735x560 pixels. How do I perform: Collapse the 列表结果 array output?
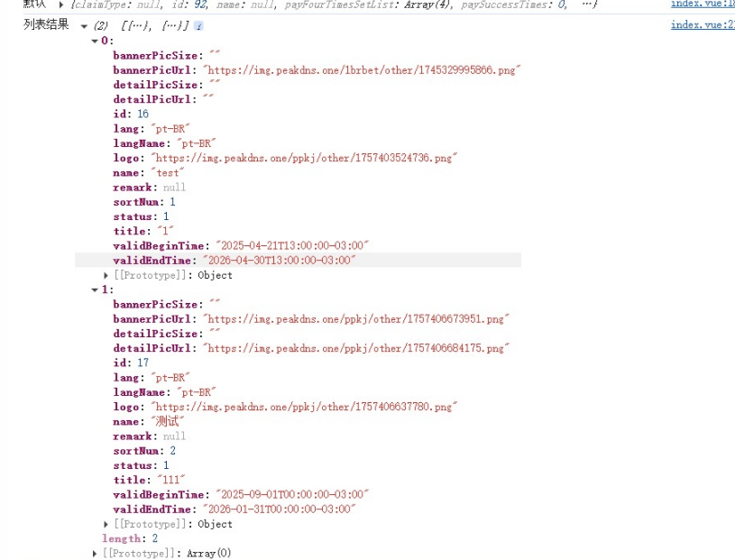[85, 26]
